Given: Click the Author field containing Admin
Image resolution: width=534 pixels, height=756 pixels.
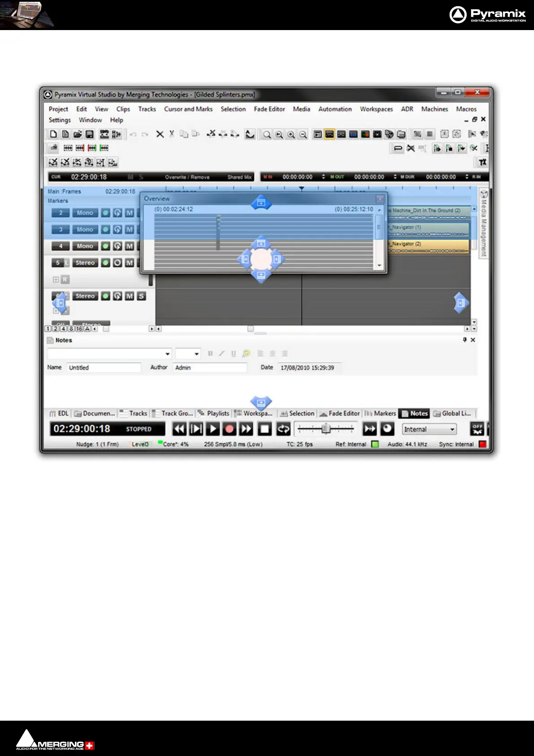Looking at the screenshot, I should 210,368.
